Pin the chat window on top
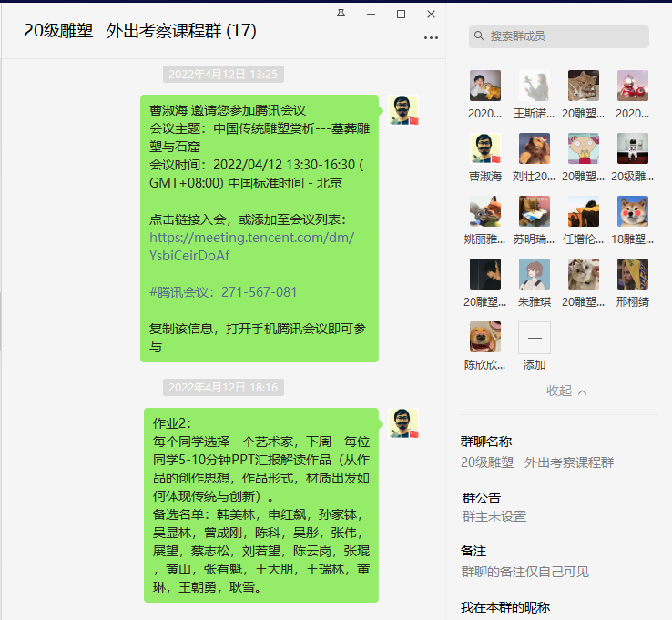672x620 pixels. (341, 15)
